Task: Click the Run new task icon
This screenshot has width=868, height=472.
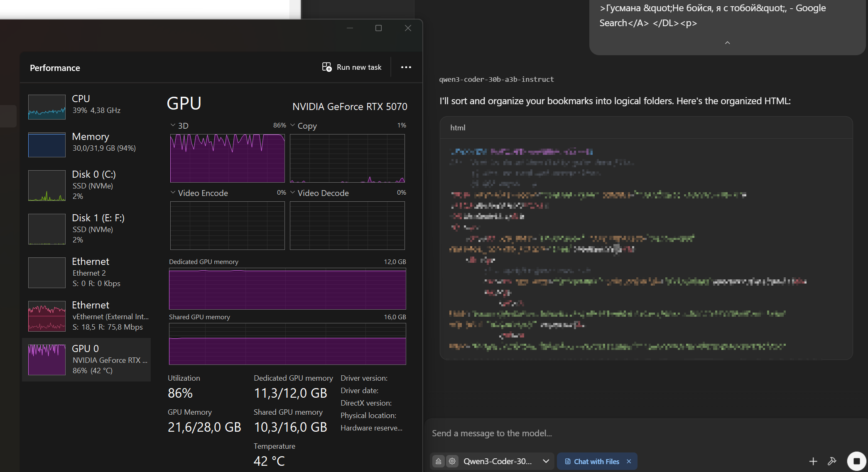Action: coord(327,67)
